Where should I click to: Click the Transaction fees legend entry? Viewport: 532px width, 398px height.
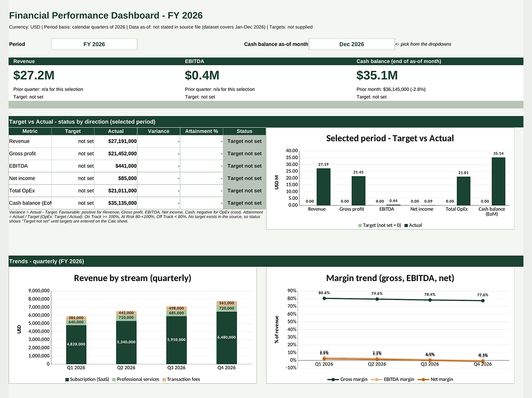coord(181,379)
